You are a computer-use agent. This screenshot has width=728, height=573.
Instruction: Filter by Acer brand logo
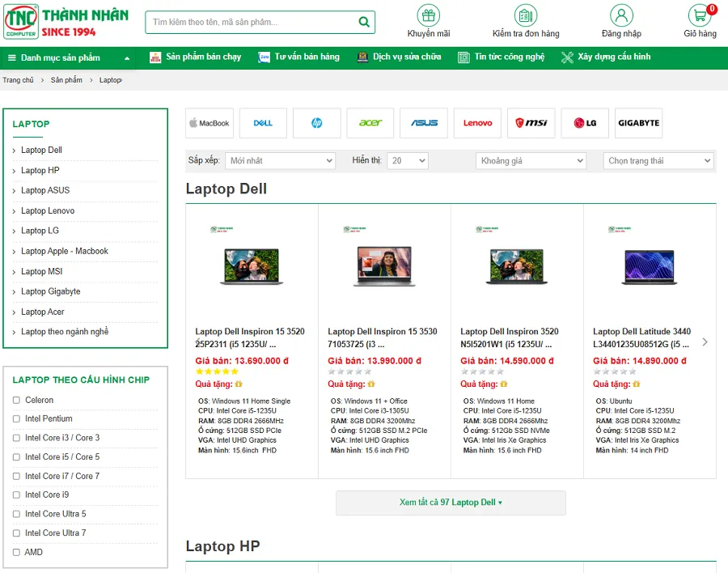point(370,123)
